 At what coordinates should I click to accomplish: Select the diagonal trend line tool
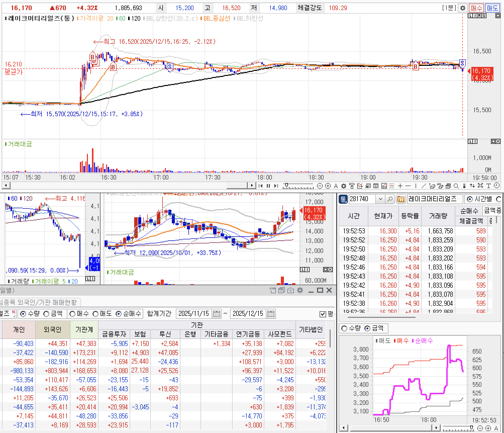point(424,186)
